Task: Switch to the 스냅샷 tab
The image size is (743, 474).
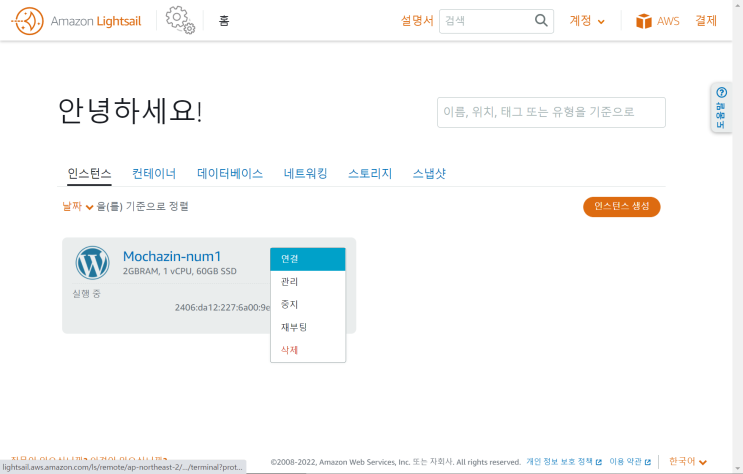Action: coord(429,173)
